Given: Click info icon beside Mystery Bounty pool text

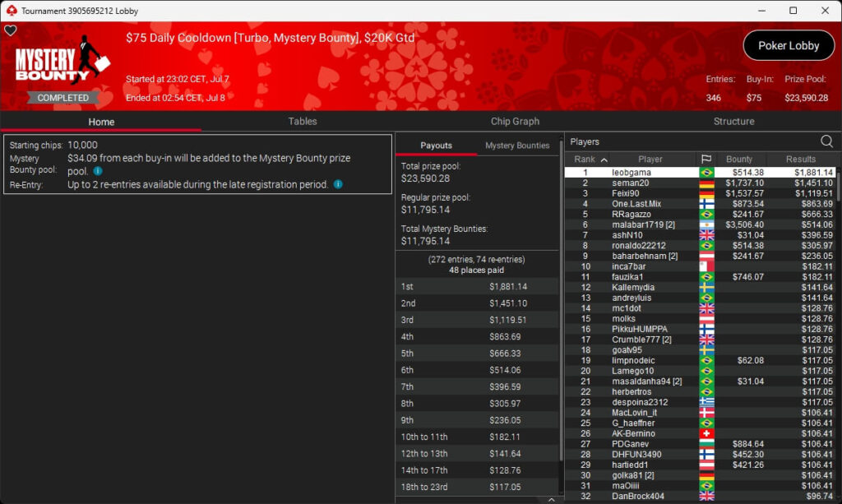Looking at the screenshot, I should tap(98, 171).
